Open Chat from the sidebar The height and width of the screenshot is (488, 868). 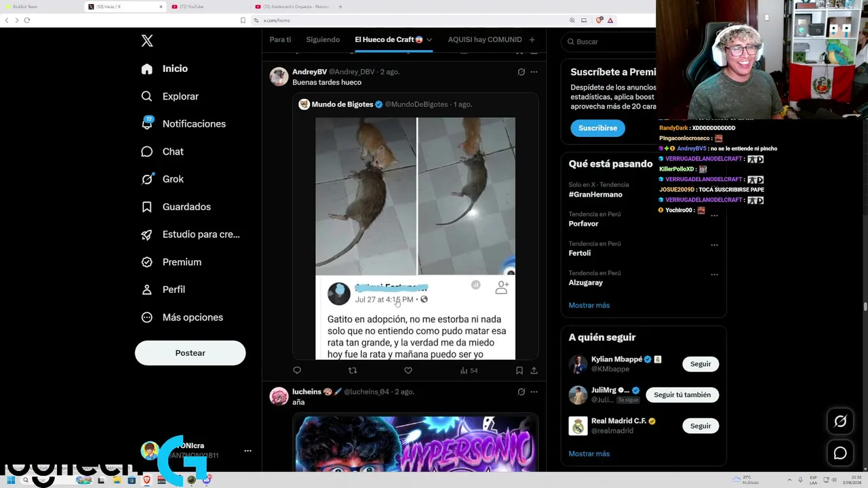pyautogui.click(x=162, y=152)
